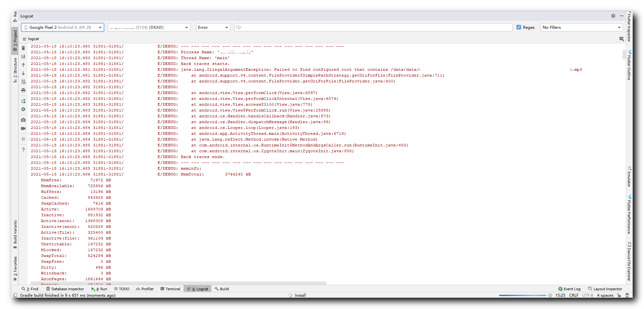Cancel the Install task with the X icon
This screenshot has width=644, height=309.
tap(550, 295)
